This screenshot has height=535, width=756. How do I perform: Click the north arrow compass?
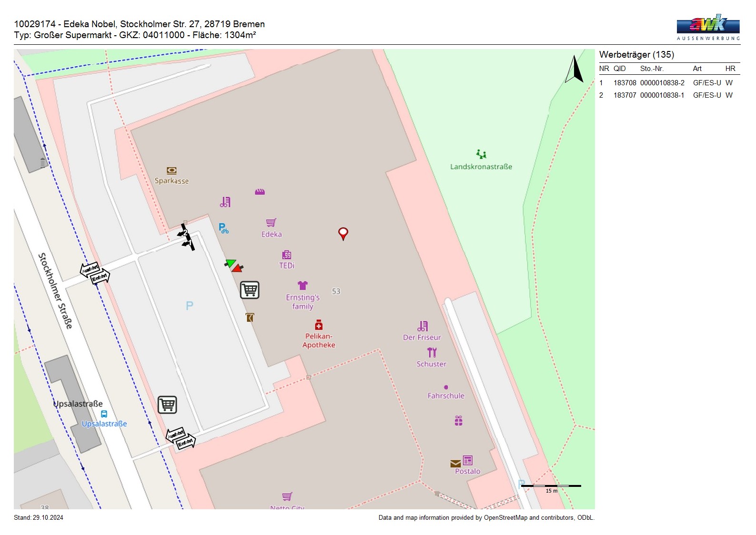[575, 70]
